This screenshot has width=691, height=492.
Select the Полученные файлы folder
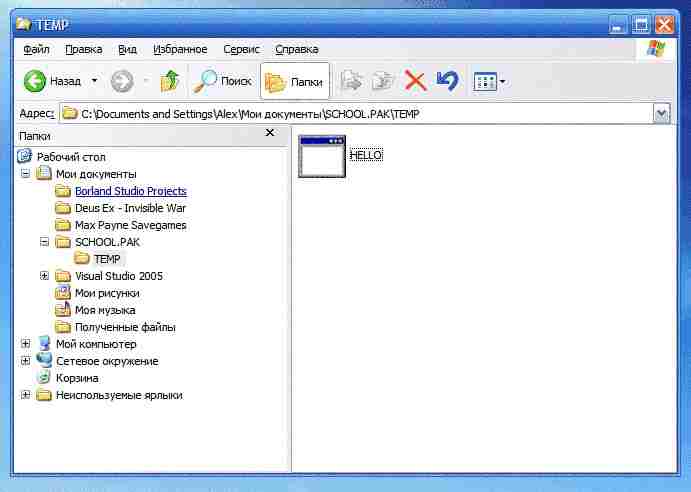point(125,327)
